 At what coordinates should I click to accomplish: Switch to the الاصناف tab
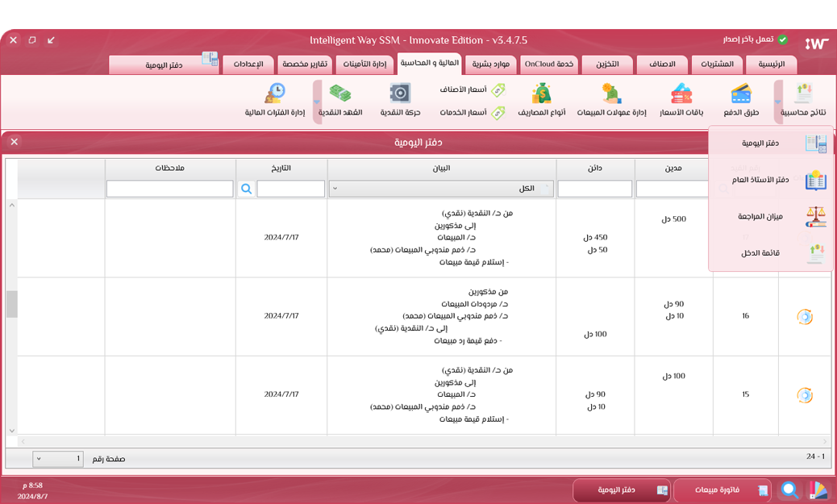click(x=662, y=64)
